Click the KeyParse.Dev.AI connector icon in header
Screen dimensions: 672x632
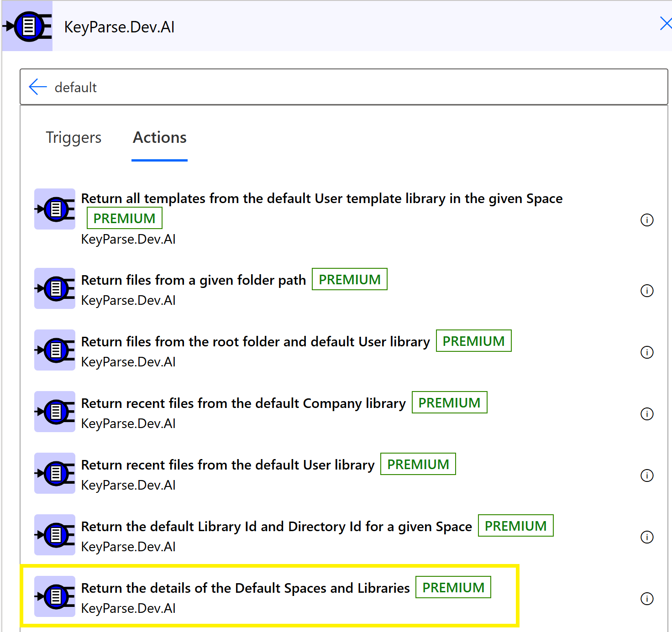pos(27,26)
